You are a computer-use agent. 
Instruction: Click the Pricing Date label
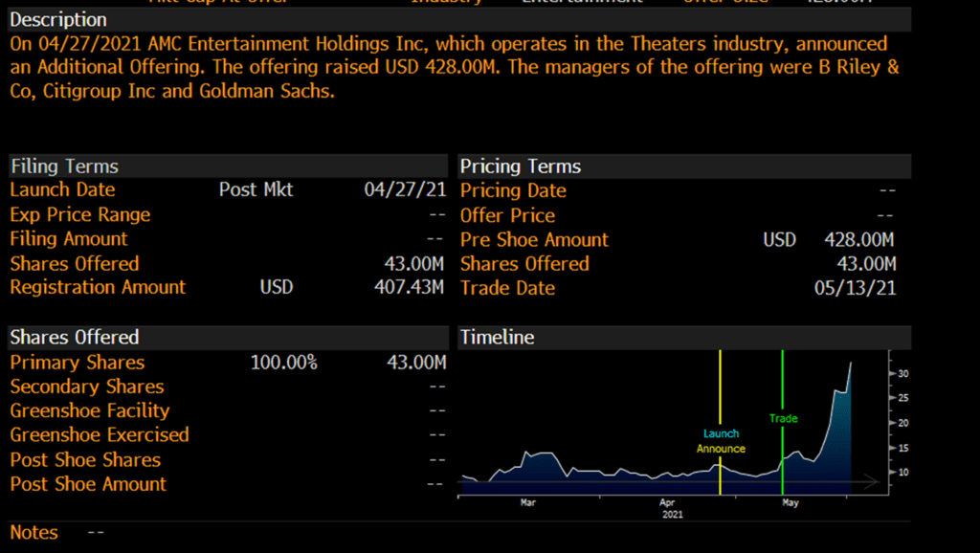513,190
